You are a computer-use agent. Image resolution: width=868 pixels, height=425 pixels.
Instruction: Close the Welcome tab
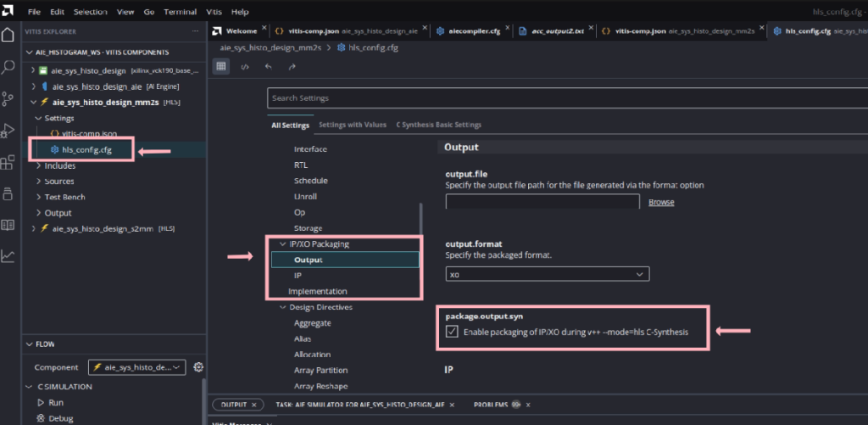click(x=264, y=28)
